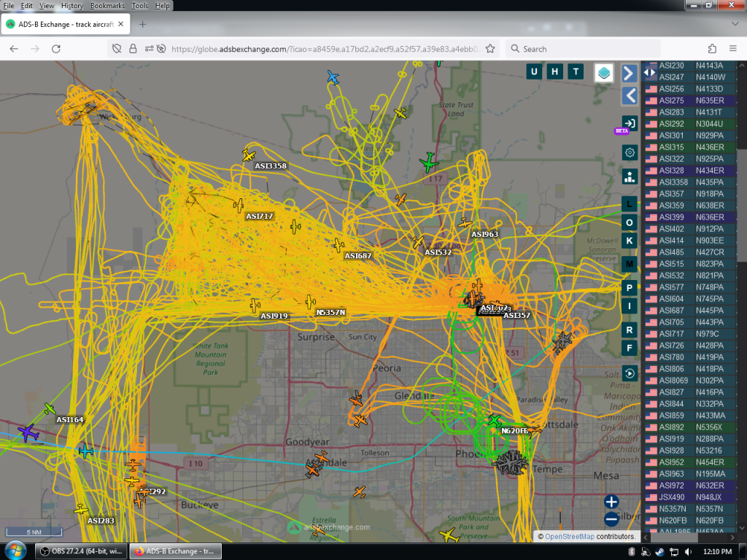Screen dimensions: 747x560
Task: Select aircraft icon labeled ASI687
Action: pos(338,245)
